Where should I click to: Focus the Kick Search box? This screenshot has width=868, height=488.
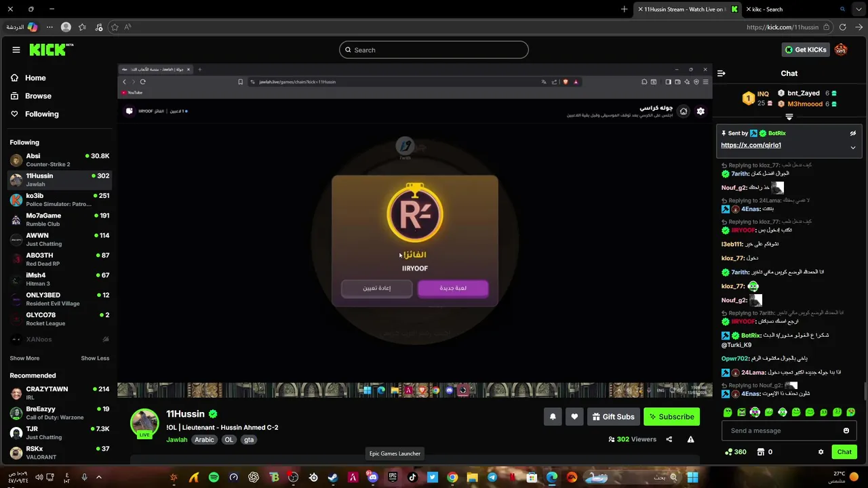click(x=434, y=49)
